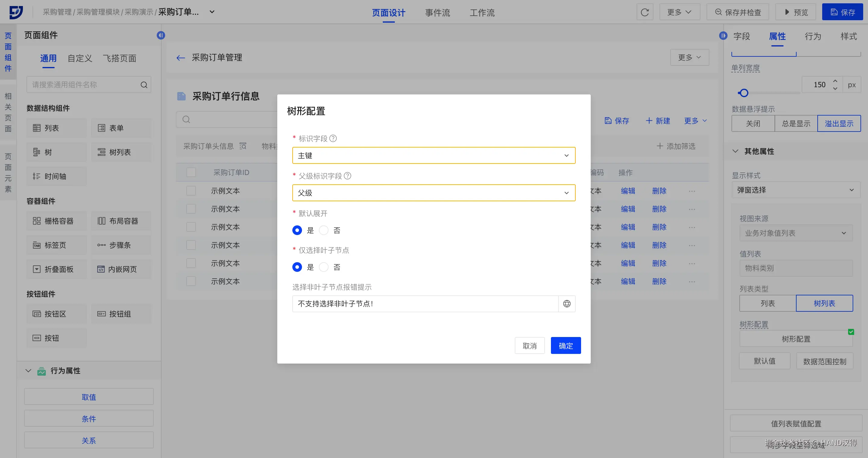
Task: Open the 父级标识字段 dropdown showing 父级
Action: point(433,193)
